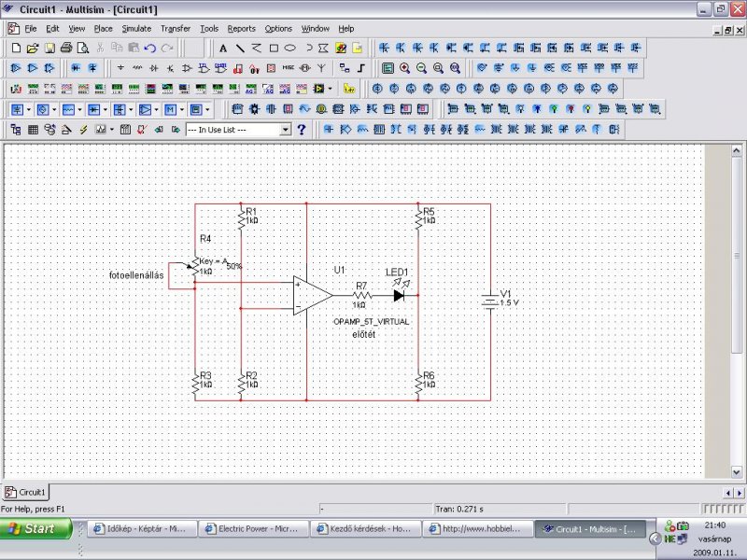747x560 pixels.
Task: Click the blue question mark Help icon
Action: [301, 129]
